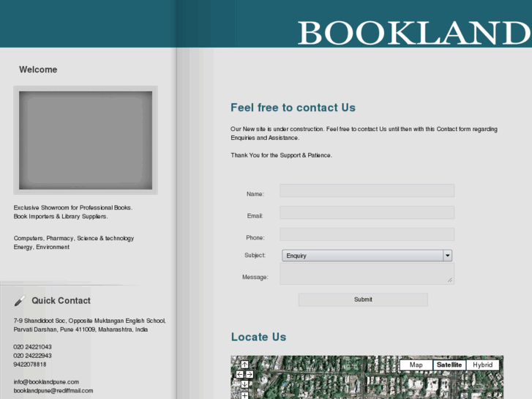Click the Subject dropdown arrow
This screenshot has height=399, width=532.
[448, 256]
